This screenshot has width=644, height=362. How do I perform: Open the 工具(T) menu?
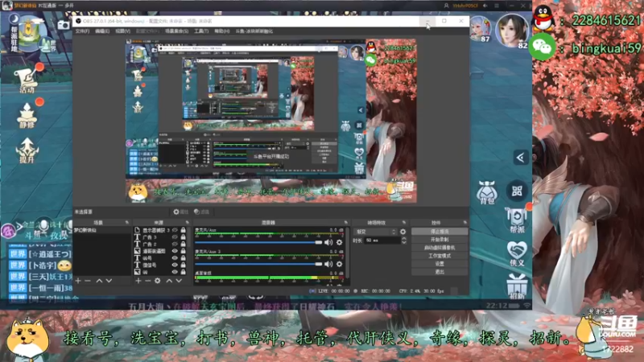coord(200,31)
